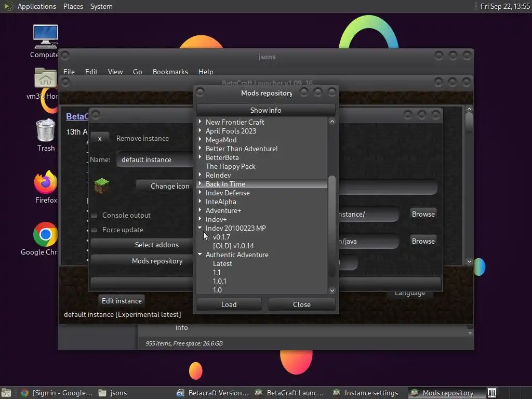Screen dimensions: 532x399
Task: Click the Show info button
Action: coord(265,110)
